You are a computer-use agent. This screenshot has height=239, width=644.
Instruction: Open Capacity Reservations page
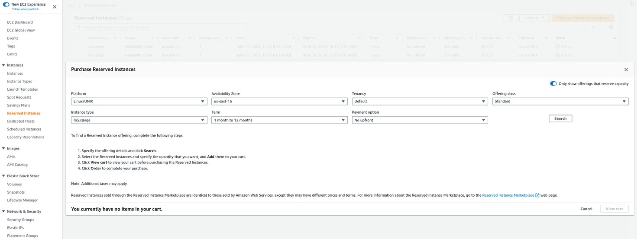26,137
